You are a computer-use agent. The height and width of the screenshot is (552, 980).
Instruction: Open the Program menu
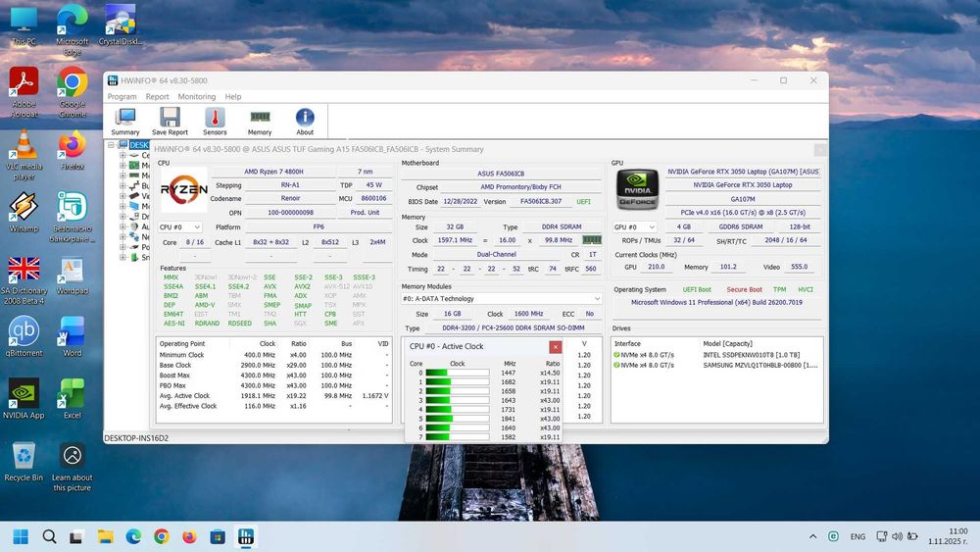pyautogui.click(x=122, y=97)
